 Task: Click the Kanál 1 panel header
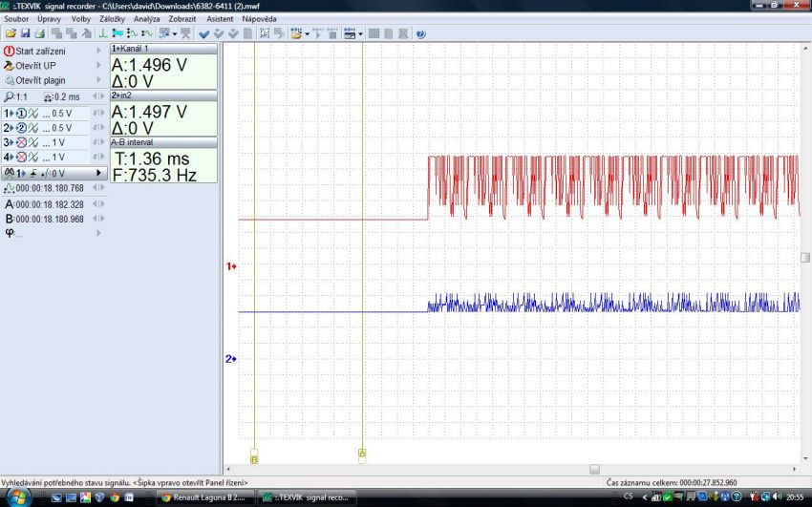point(163,49)
